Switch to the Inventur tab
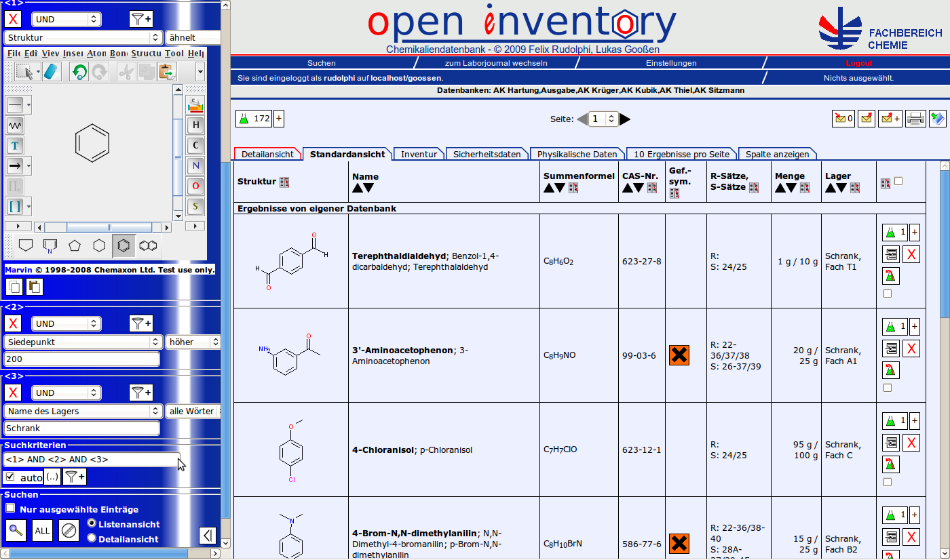 pos(419,154)
